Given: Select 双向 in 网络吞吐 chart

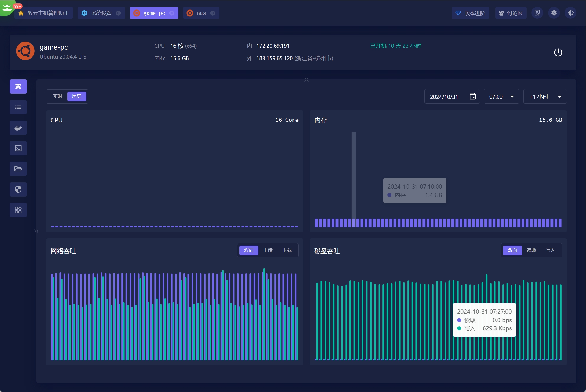Looking at the screenshot, I should 249,250.
